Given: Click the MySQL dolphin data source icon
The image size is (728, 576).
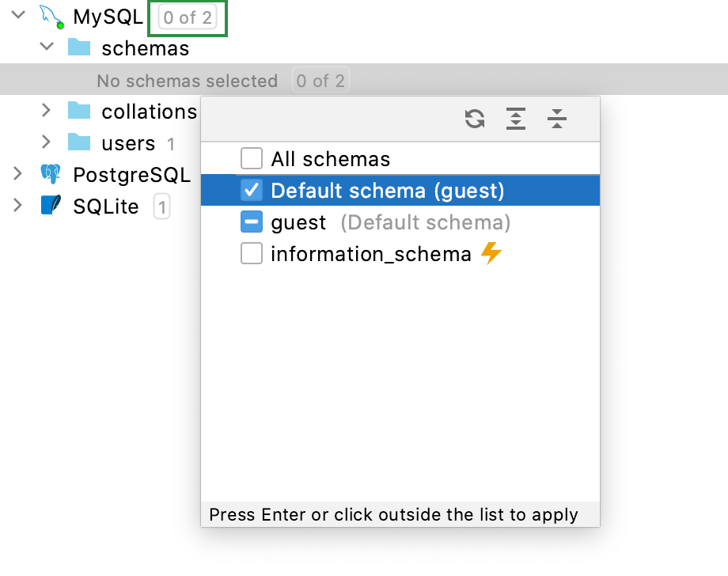Looking at the screenshot, I should [x=51, y=17].
